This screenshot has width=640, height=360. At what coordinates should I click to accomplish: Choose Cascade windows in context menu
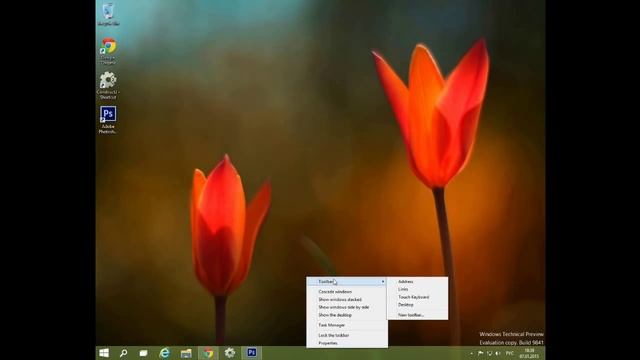346,292
